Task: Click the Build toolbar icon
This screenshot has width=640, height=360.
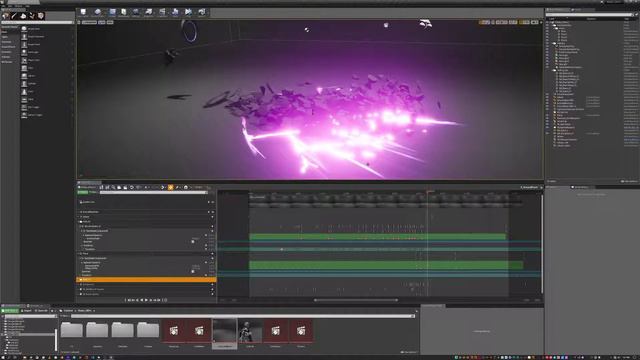Action: (x=175, y=13)
